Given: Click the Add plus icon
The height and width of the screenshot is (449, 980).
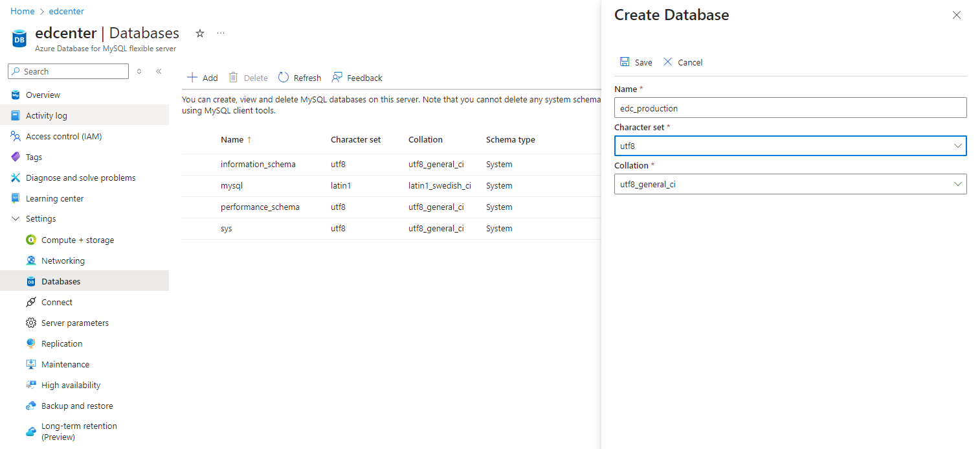Looking at the screenshot, I should (x=192, y=78).
